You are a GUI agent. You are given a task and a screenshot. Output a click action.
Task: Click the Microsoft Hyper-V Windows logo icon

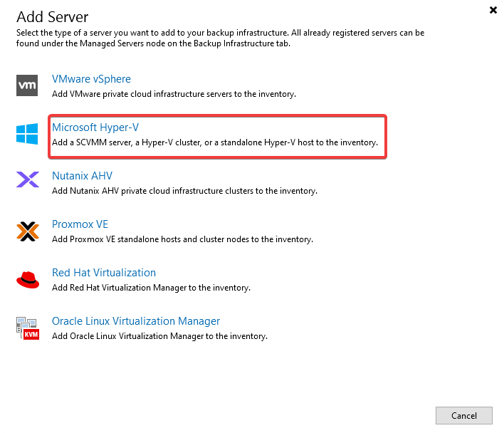(x=27, y=134)
